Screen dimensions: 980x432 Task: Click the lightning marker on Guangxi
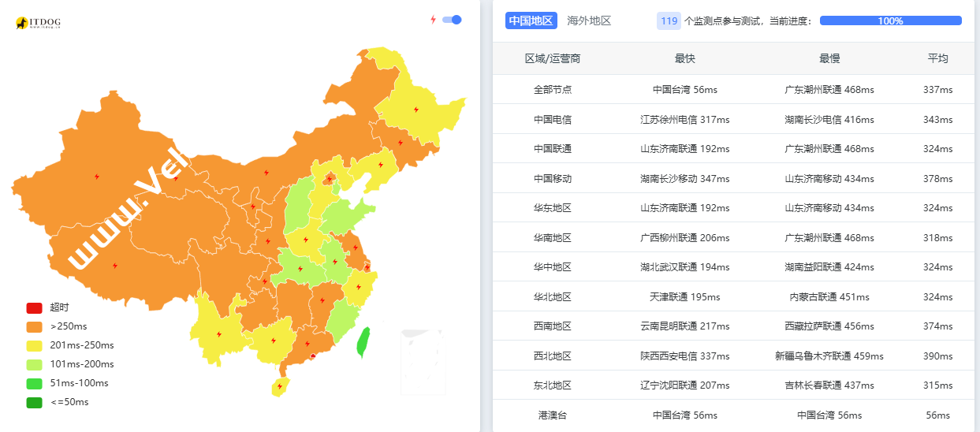[274, 341]
